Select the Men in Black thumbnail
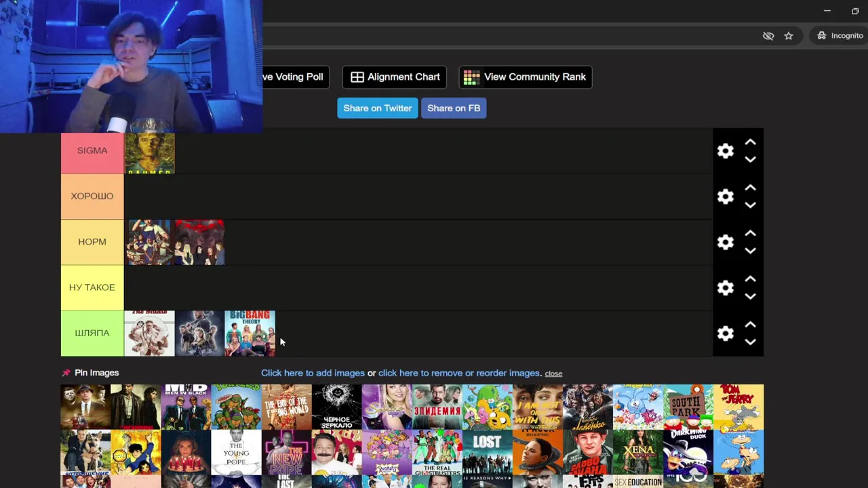 click(x=186, y=407)
